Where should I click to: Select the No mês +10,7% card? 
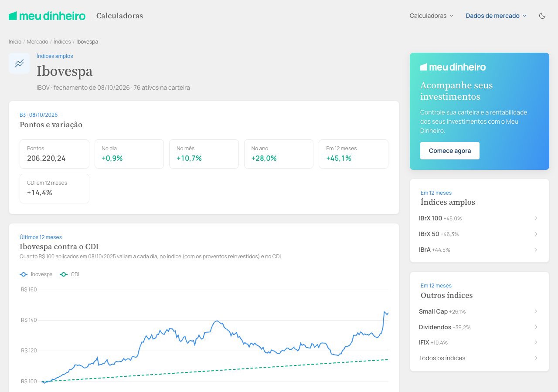click(x=204, y=154)
